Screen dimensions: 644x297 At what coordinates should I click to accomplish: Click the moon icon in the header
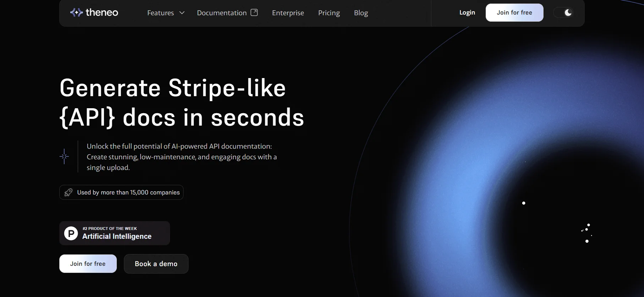click(x=568, y=13)
